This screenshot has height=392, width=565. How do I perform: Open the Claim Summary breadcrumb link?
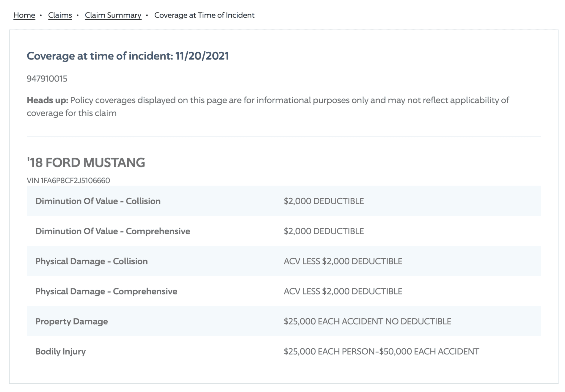click(x=113, y=15)
